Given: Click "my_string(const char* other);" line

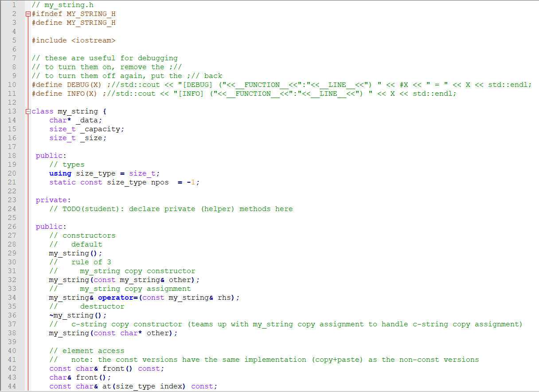Looking at the screenshot, I should point(113,333).
